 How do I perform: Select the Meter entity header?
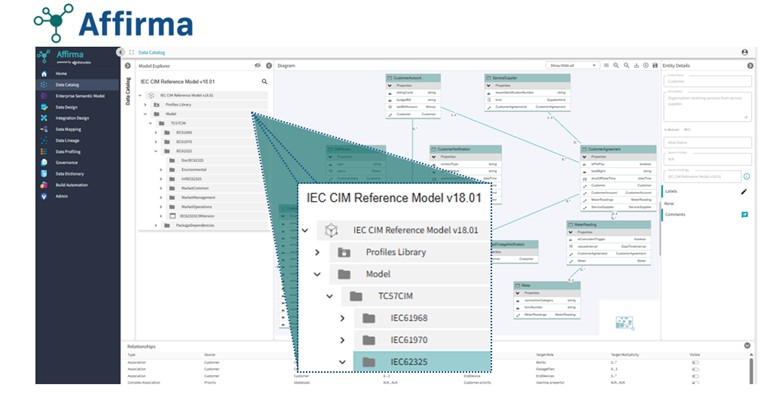point(547,286)
